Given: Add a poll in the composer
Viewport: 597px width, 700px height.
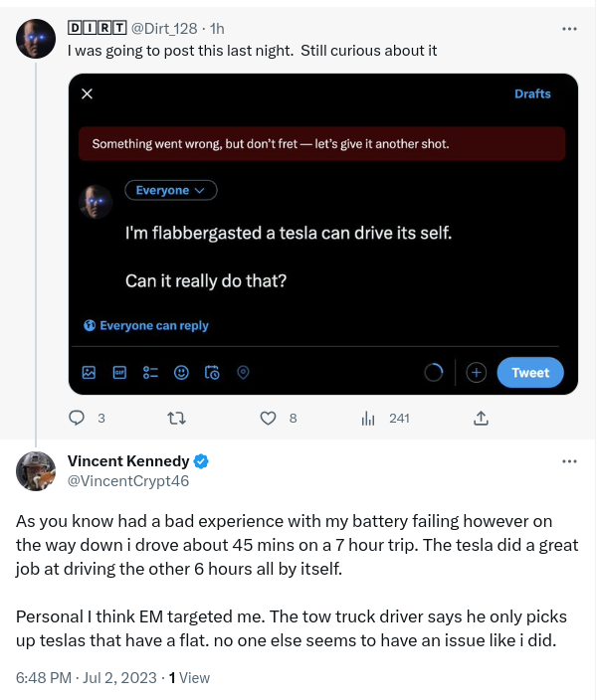Looking at the screenshot, I should point(150,373).
